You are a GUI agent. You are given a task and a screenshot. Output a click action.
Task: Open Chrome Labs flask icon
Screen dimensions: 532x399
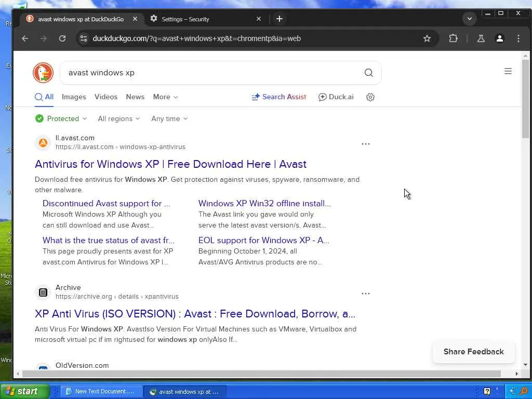tap(481, 38)
